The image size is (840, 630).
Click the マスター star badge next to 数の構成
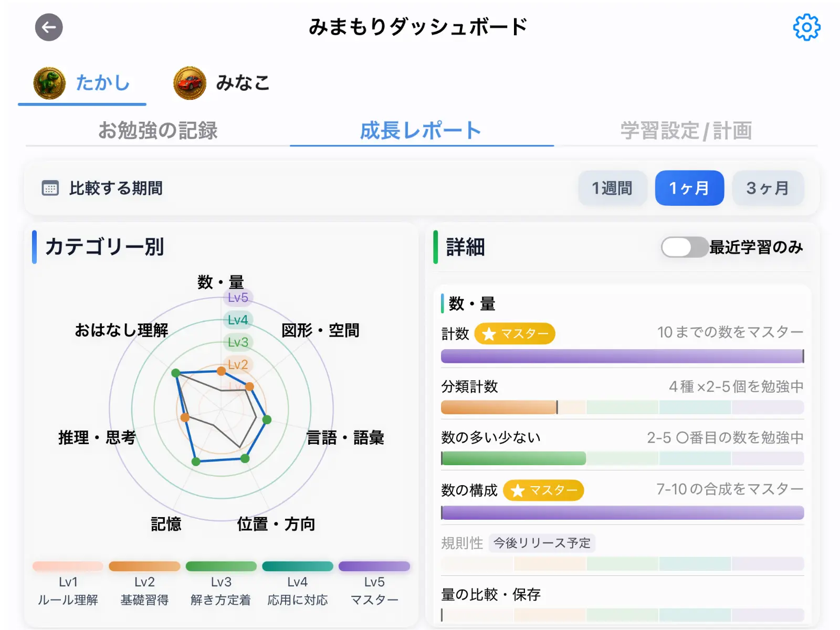pyautogui.click(x=543, y=490)
